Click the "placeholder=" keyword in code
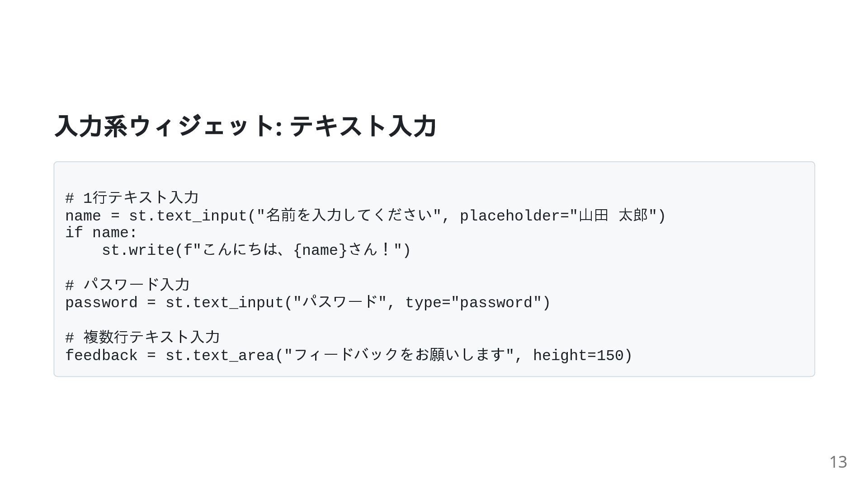 (514, 216)
